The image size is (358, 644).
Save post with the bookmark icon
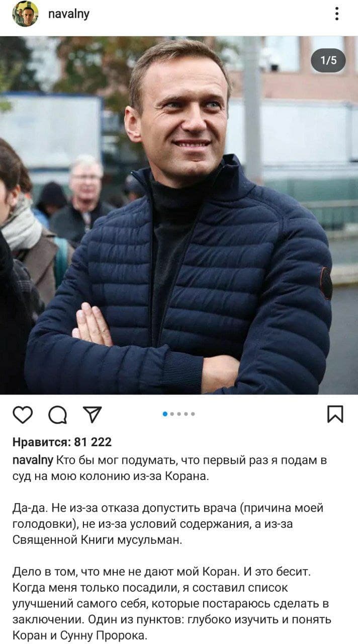(335, 414)
